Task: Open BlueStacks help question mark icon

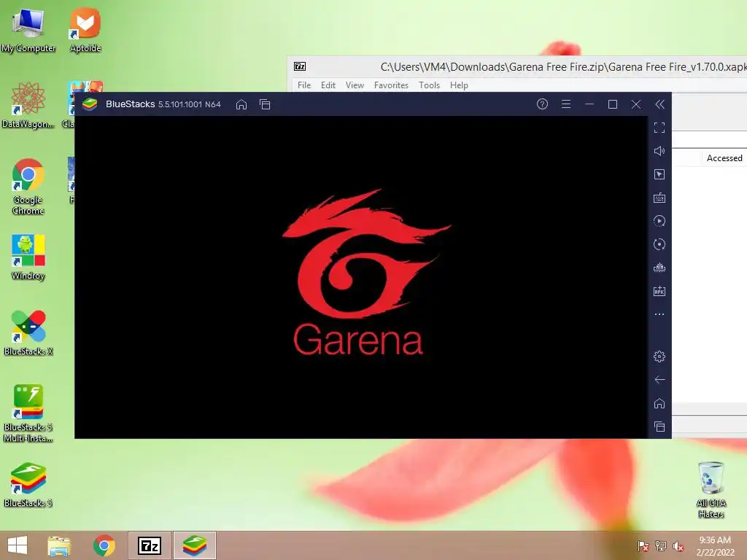Action: [542, 104]
